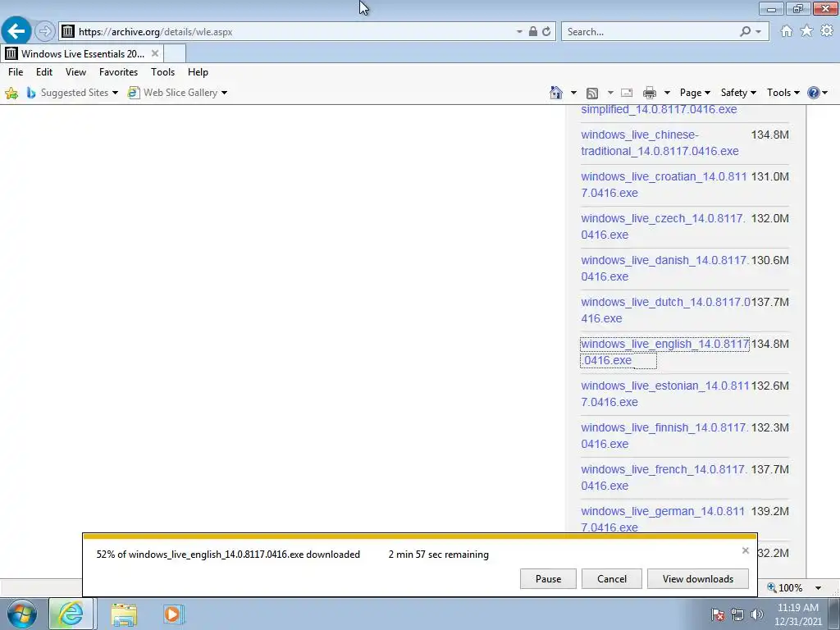Click the Action Center flag tray icon
The image size is (840, 630).
(x=717, y=614)
